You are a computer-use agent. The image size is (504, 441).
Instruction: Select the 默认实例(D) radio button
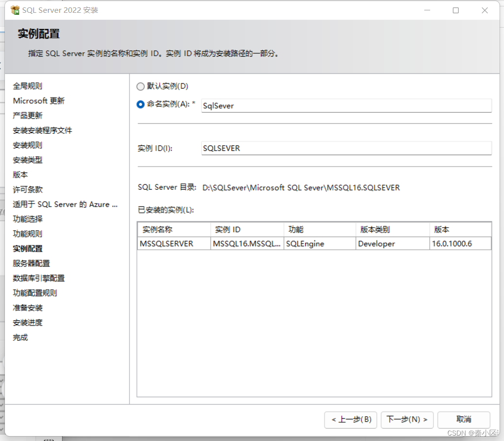click(x=140, y=86)
